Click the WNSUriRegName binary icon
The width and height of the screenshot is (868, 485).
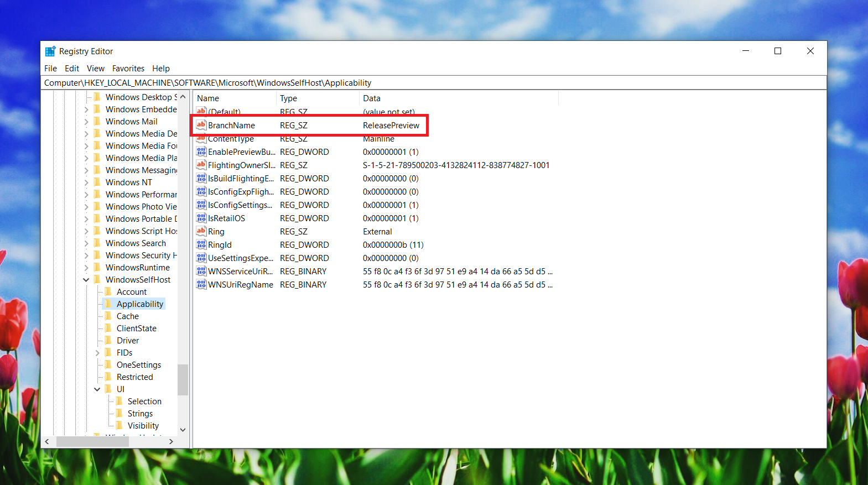click(x=201, y=284)
